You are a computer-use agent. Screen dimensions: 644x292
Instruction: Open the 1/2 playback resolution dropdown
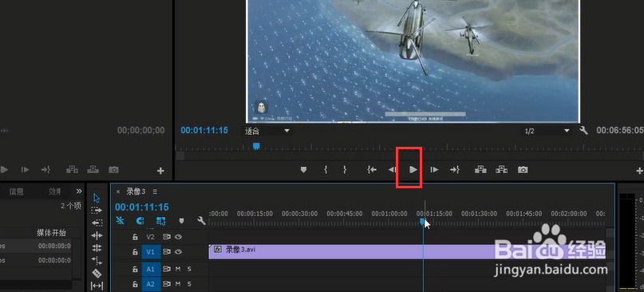pyautogui.click(x=547, y=131)
